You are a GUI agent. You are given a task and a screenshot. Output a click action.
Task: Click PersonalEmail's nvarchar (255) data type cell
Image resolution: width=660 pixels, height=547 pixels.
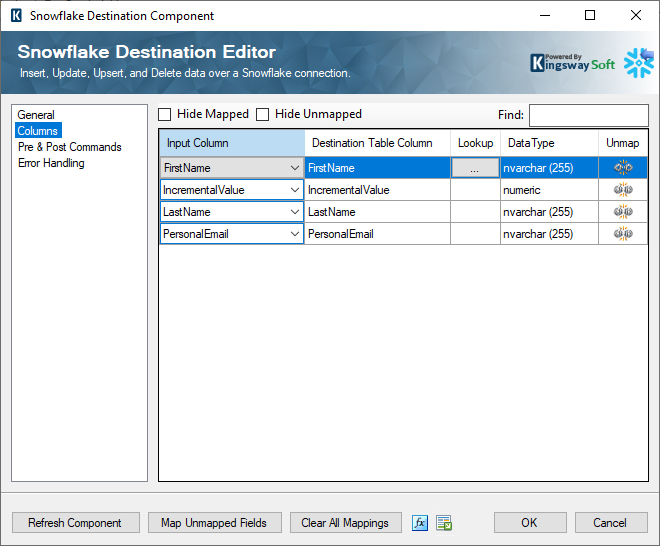549,234
